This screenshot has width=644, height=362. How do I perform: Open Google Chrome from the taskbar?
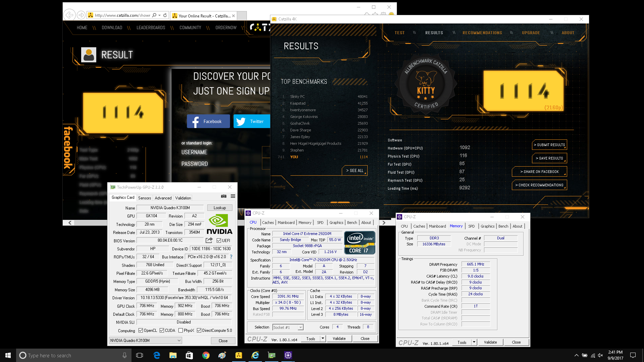tap(206, 355)
